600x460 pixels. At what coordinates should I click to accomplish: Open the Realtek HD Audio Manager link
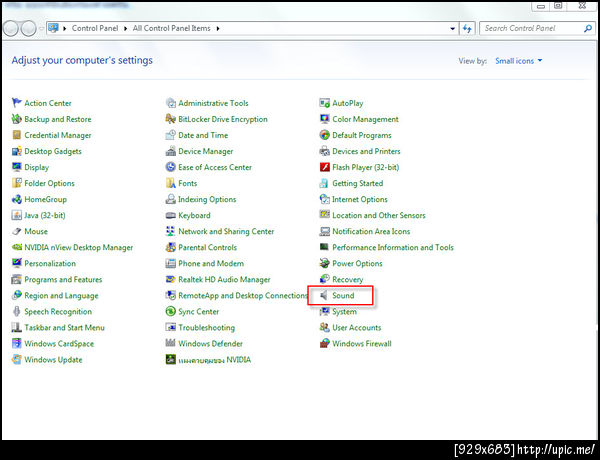pyautogui.click(x=224, y=279)
